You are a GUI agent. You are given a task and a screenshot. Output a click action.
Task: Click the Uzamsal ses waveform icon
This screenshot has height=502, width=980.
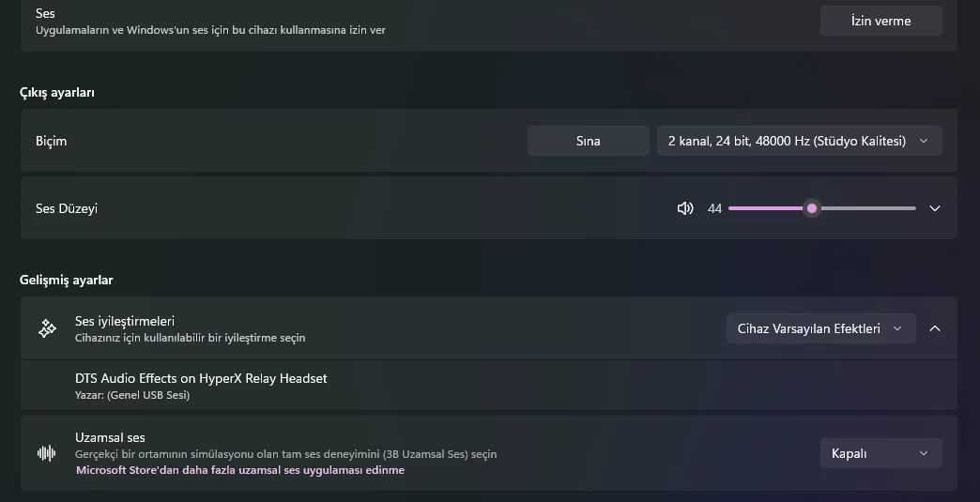[x=47, y=453]
